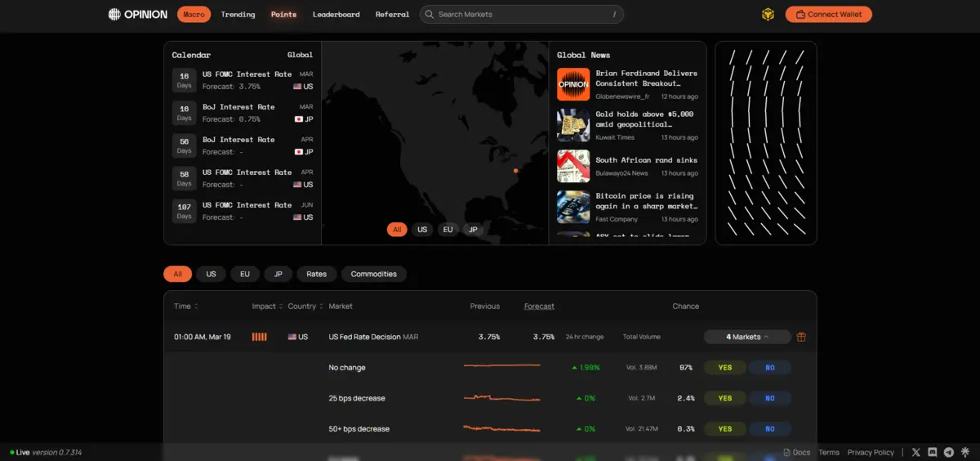Open the Privacy Policy link
The width and height of the screenshot is (980, 461).
tap(871, 452)
